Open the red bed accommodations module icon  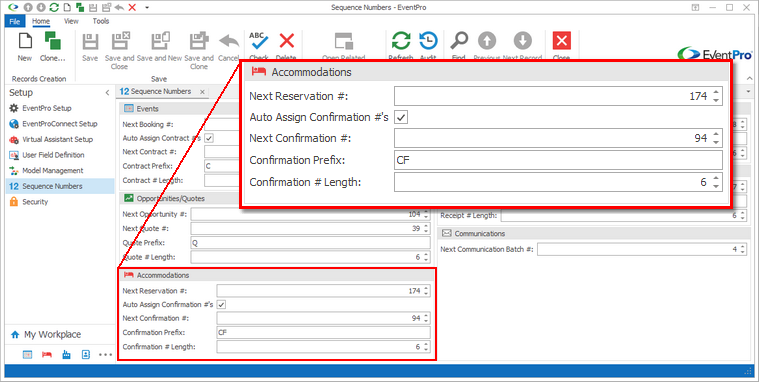click(46, 355)
